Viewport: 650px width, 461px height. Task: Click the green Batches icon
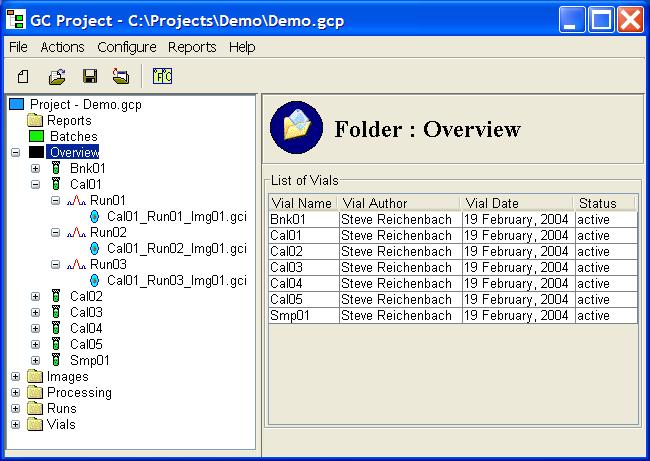click(x=37, y=136)
